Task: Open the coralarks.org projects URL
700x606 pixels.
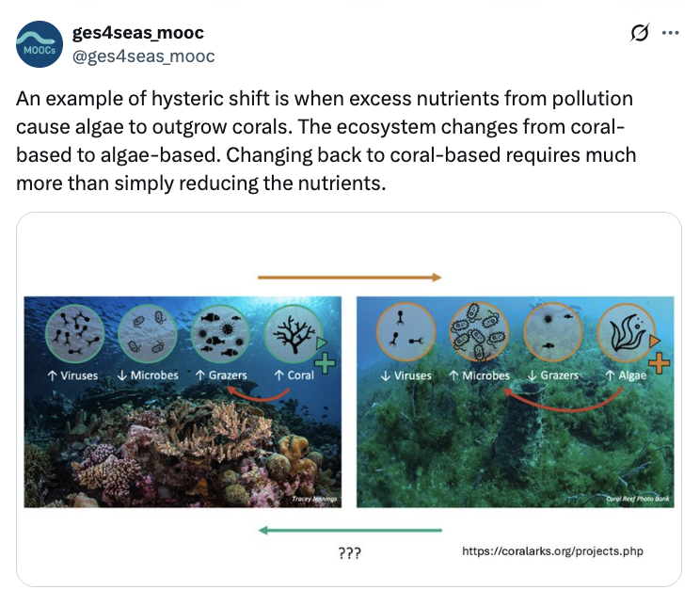Action: 553,550
